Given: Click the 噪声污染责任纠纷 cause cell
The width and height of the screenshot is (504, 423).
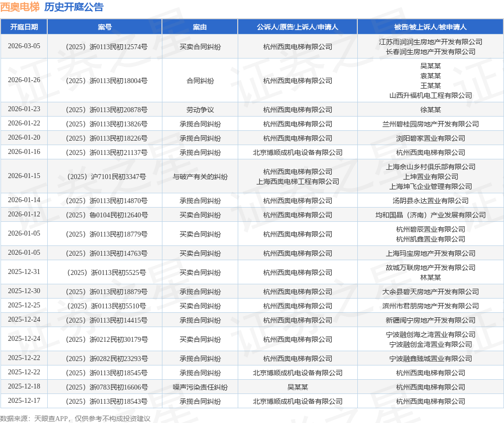Looking at the screenshot, I should [x=200, y=388].
